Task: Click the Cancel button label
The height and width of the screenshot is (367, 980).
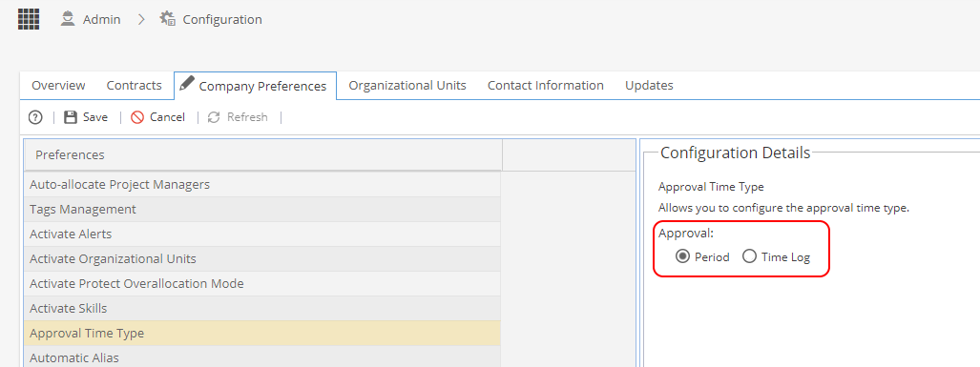Action: (168, 117)
